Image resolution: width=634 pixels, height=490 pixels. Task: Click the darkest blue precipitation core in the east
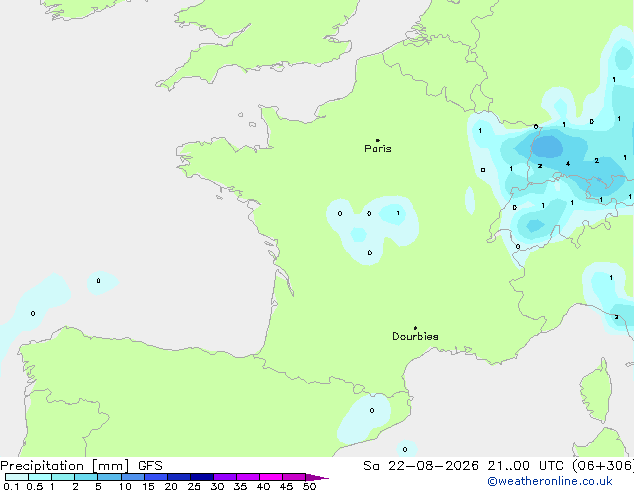pyautogui.click(x=547, y=147)
